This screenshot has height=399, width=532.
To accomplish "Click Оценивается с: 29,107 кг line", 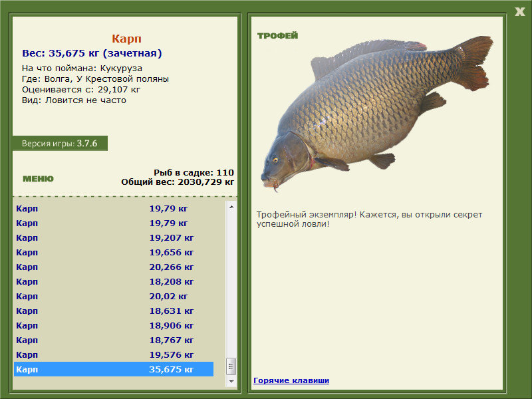I will [x=81, y=90].
